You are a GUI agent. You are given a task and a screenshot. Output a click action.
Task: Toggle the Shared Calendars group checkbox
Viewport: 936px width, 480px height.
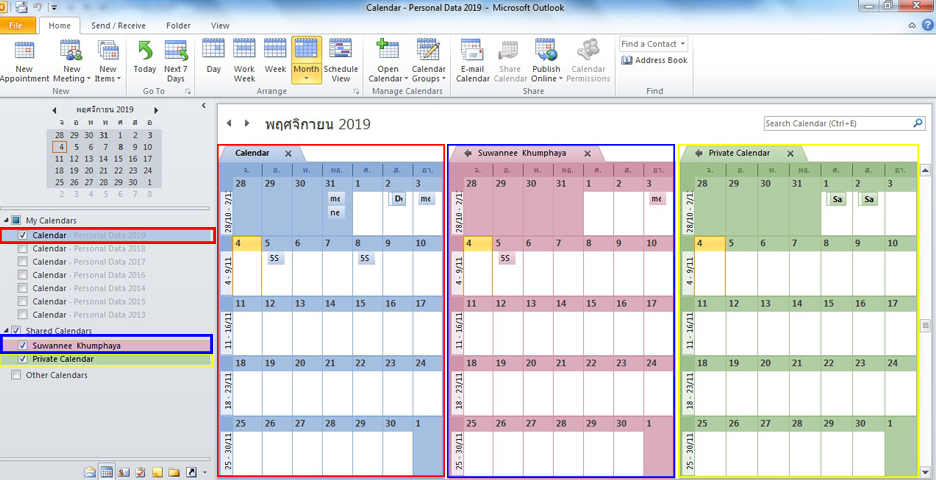pos(16,330)
